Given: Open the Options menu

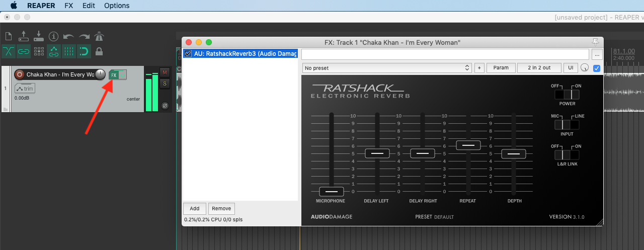Looking at the screenshot, I should point(117,6).
